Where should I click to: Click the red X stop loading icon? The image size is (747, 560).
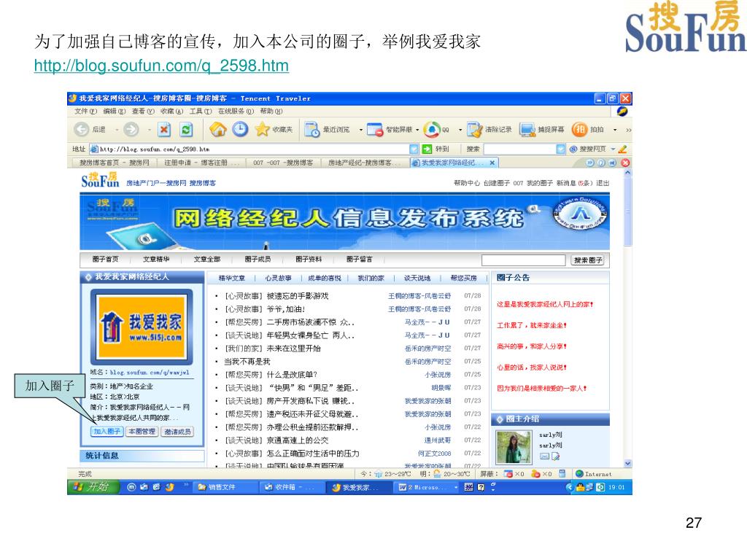164,130
